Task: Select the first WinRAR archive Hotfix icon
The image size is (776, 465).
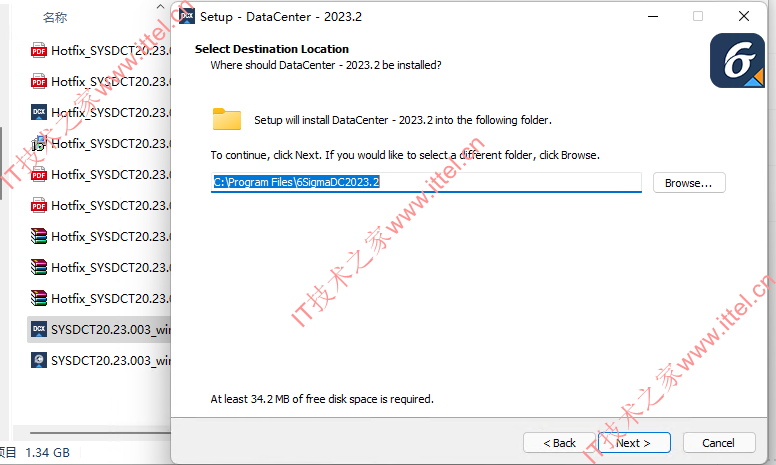Action: 39,236
